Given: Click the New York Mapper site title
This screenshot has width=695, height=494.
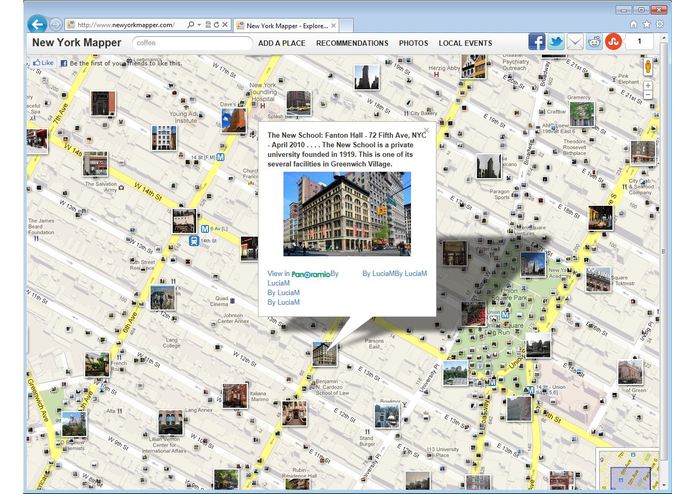Looking at the screenshot, I should (x=76, y=43).
